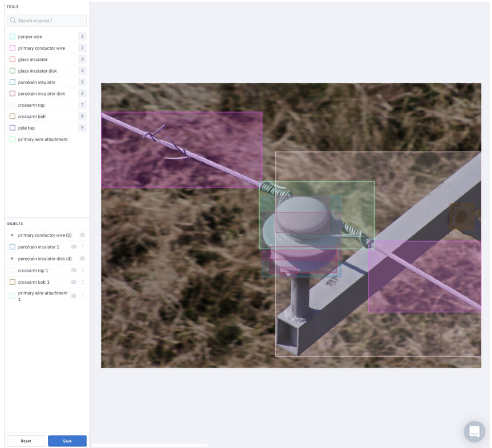
Task: Select the primary wire attachment tool entry
Action: 43,139
